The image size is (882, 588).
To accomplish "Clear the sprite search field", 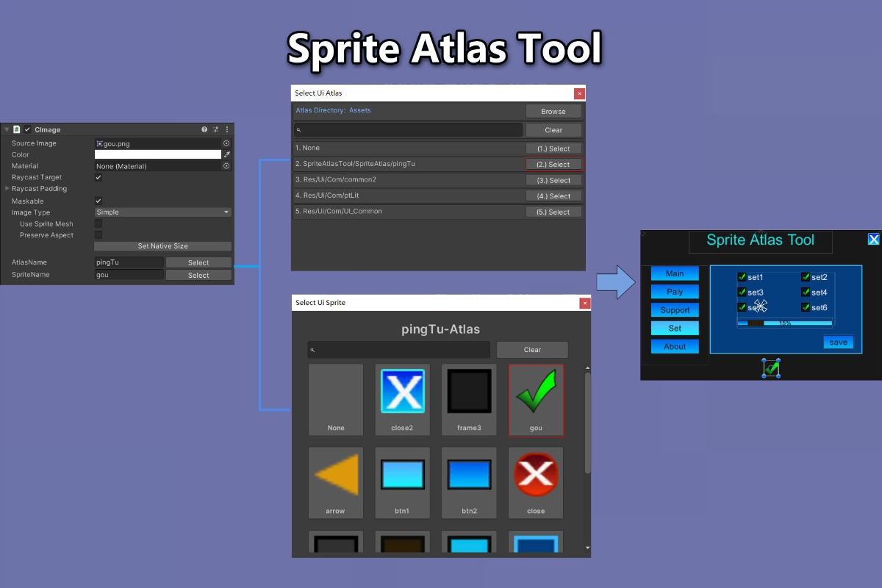I will (532, 350).
